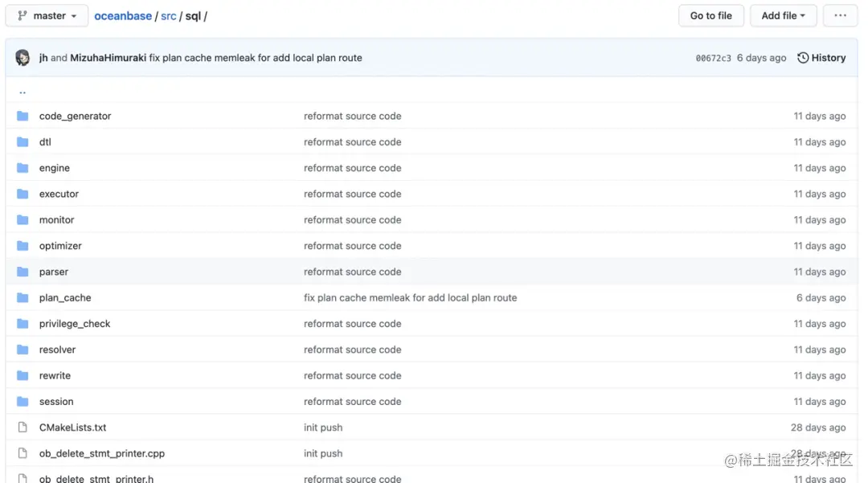Click the src breadcrumb link
This screenshot has width=868, height=483.
[x=169, y=16]
